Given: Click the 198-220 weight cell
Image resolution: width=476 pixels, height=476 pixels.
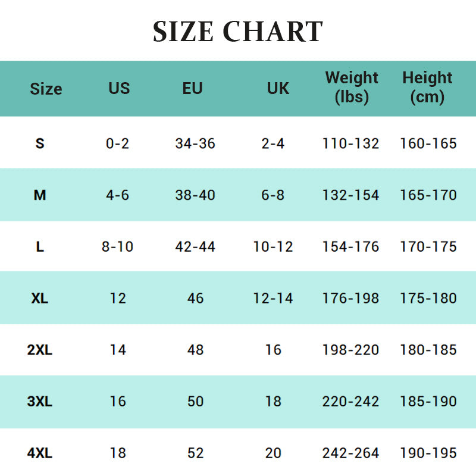Looking at the screenshot, I should click(350, 350).
